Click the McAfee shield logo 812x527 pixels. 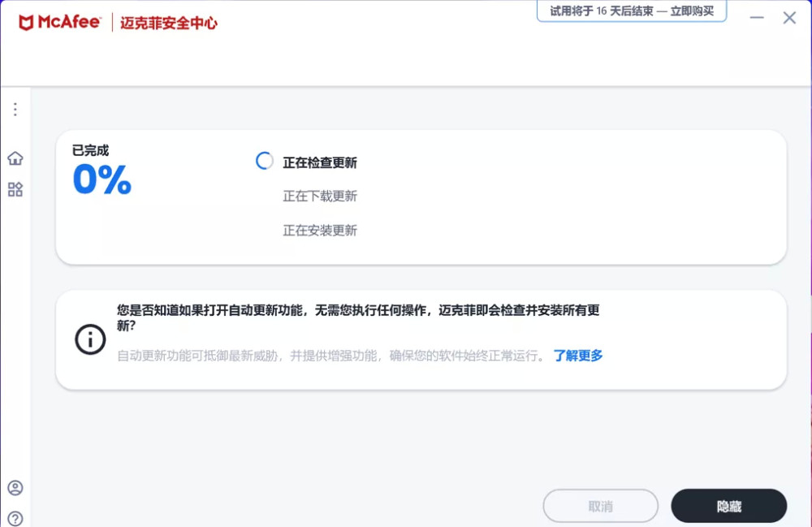point(26,23)
